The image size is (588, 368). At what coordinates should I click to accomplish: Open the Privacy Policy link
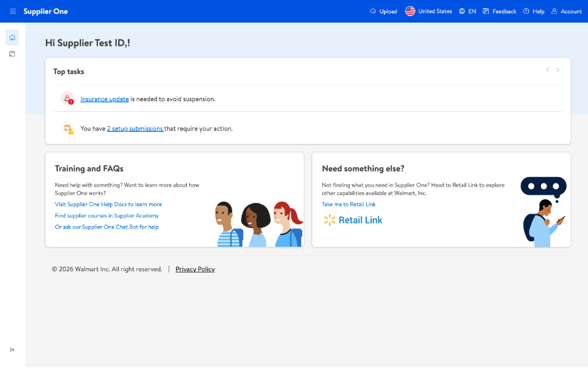pyautogui.click(x=195, y=269)
